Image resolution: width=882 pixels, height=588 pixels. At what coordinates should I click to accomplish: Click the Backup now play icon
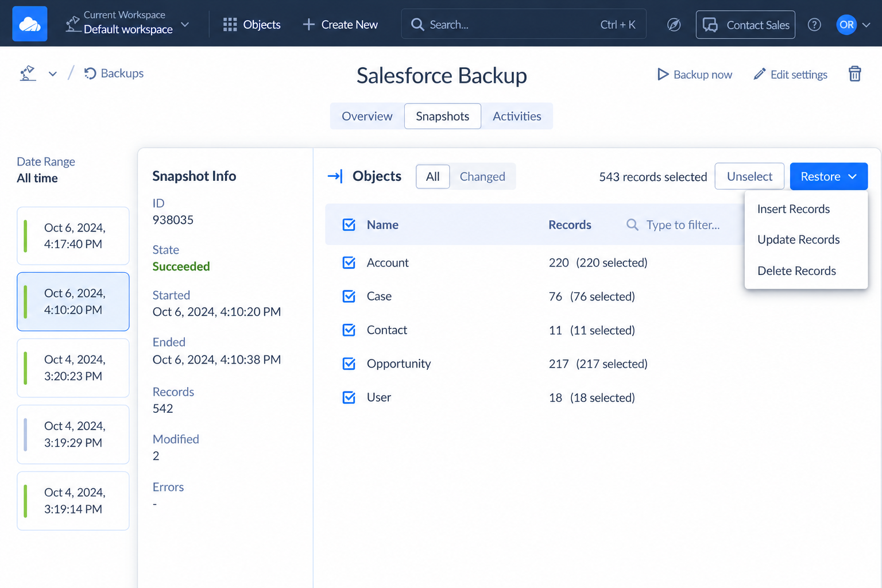click(663, 75)
